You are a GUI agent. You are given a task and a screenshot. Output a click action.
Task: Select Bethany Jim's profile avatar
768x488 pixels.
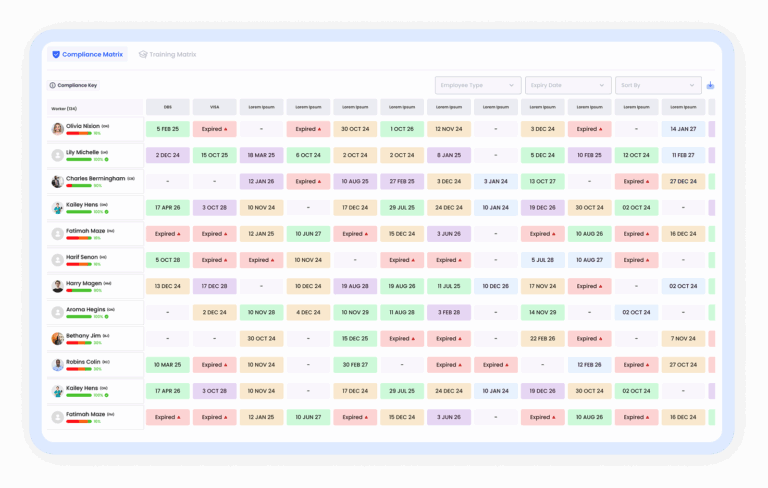tap(58, 338)
